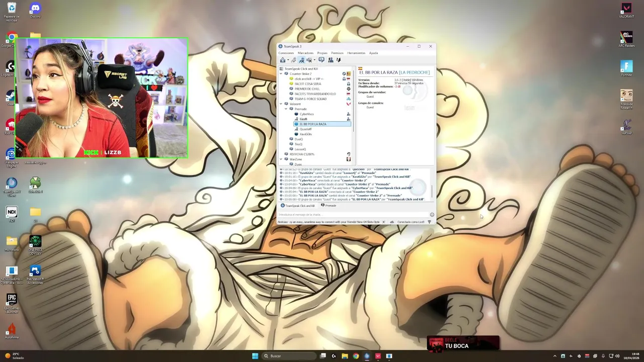Click the avatar icon on REVYCHA CS200% row
The width and height of the screenshot is (644, 362).
(x=349, y=154)
